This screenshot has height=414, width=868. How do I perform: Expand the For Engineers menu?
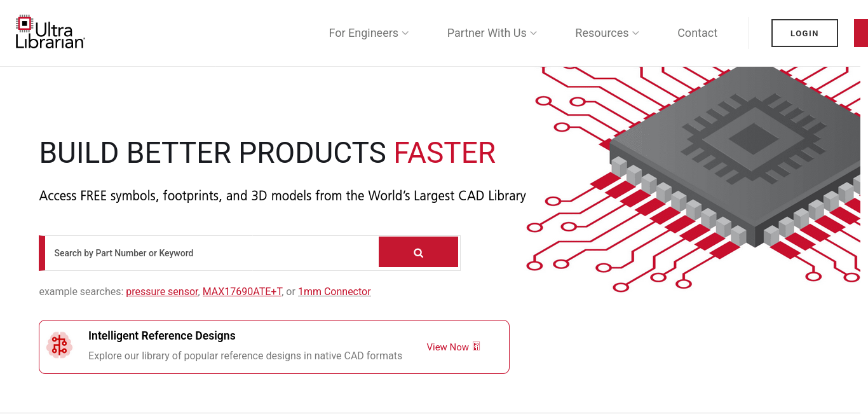coord(369,33)
